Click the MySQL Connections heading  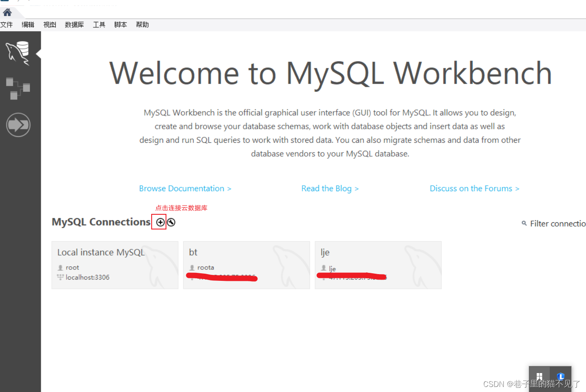101,222
